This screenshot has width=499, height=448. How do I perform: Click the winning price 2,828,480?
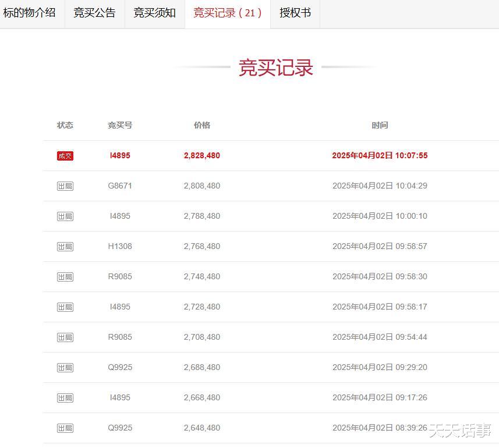point(202,155)
